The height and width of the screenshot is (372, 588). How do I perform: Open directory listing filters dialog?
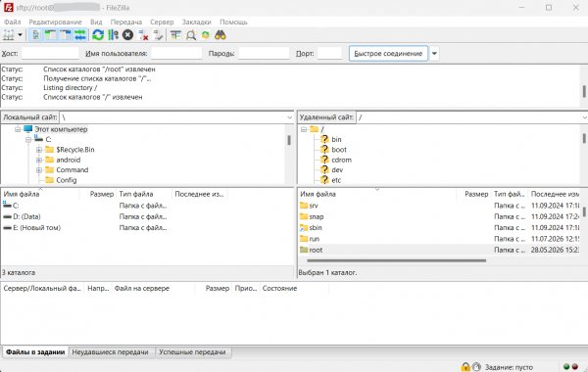(x=175, y=35)
